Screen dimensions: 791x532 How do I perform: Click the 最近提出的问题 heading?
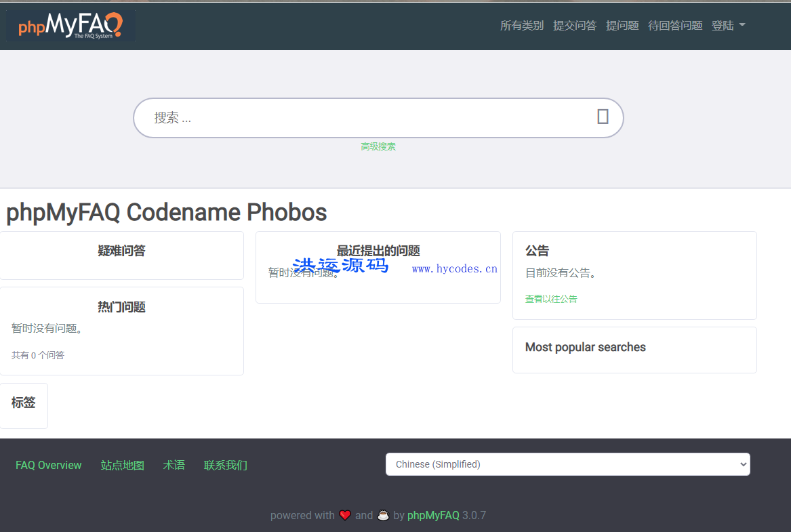pos(378,251)
